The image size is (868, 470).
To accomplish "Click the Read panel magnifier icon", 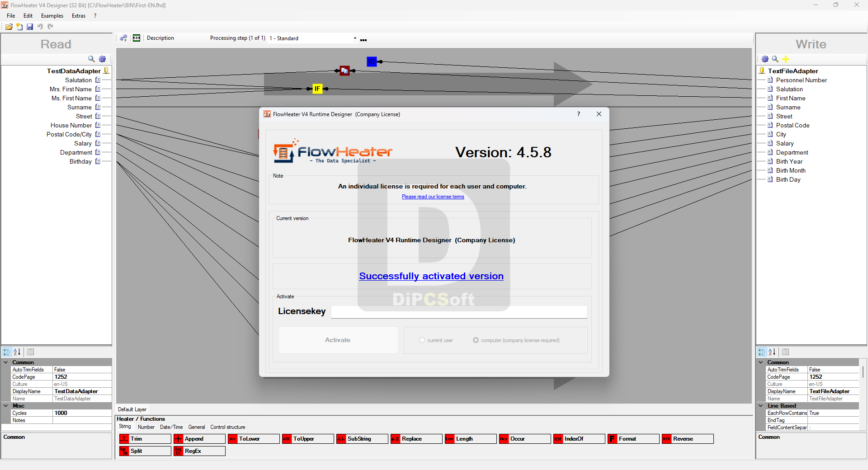I will click(x=91, y=59).
